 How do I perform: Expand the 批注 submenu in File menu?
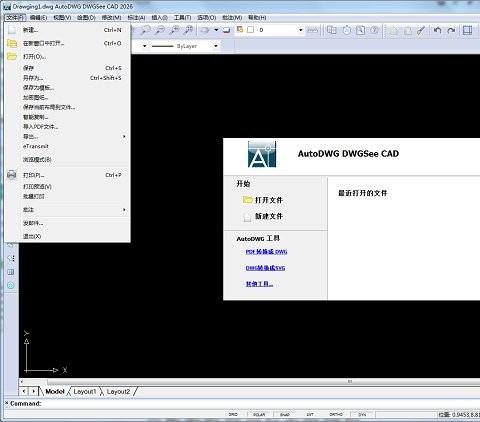(67, 210)
